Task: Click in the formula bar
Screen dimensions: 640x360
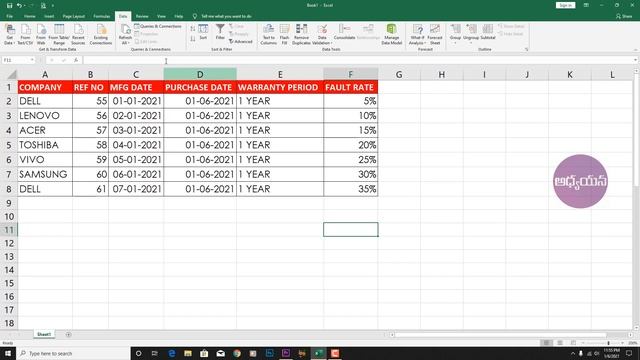Action: [x=358, y=60]
